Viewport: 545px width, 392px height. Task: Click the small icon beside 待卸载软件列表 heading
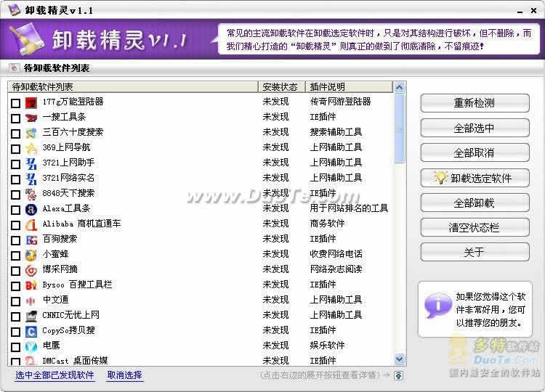click(14, 68)
